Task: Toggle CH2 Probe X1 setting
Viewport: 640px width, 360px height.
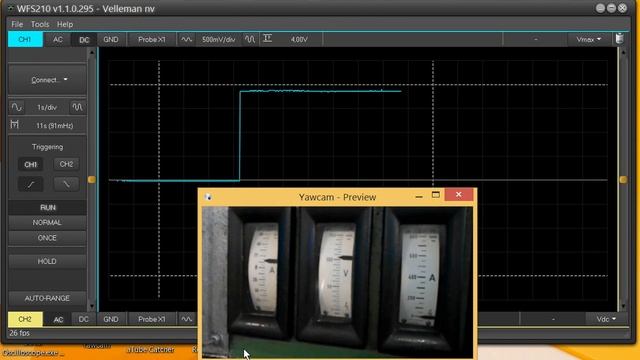Action: (151, 319)
